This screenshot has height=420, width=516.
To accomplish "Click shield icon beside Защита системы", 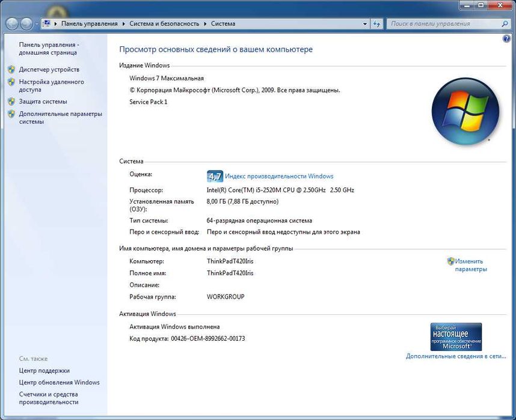I will click(x=11, y=102).
